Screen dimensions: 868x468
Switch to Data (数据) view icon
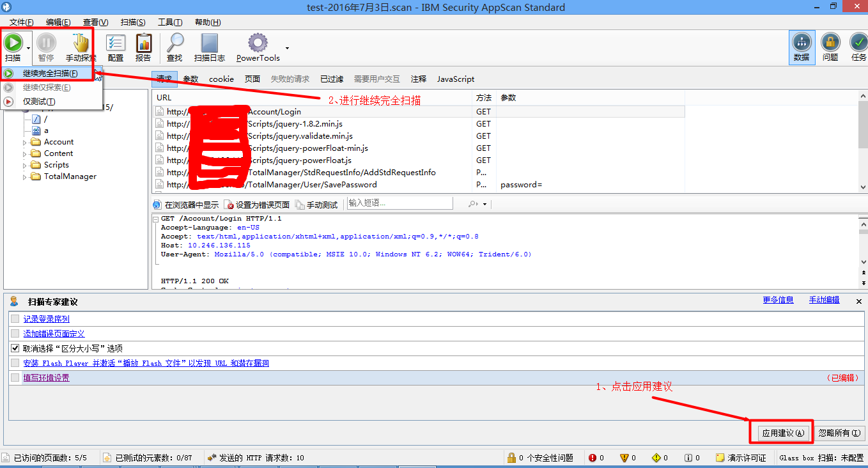click(x=802, y=43)
